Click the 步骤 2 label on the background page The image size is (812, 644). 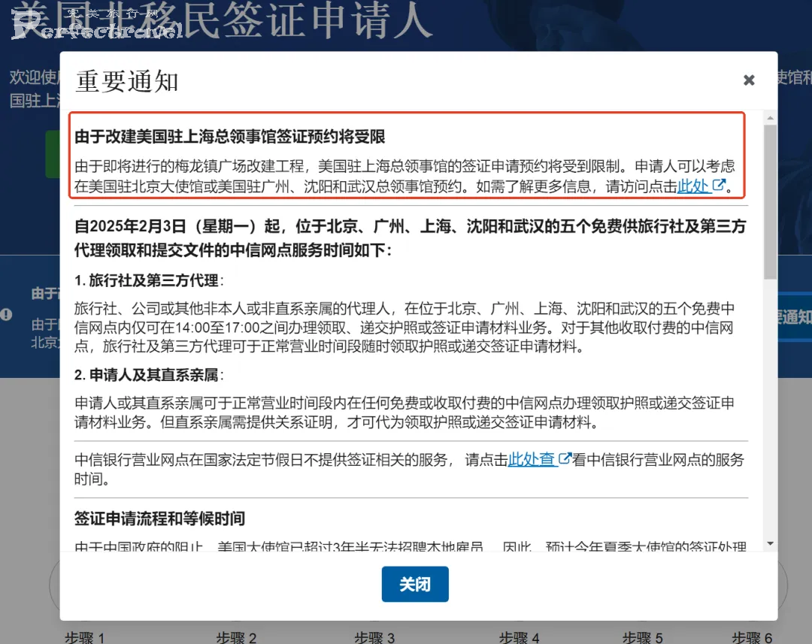click(x=236, y=637)
